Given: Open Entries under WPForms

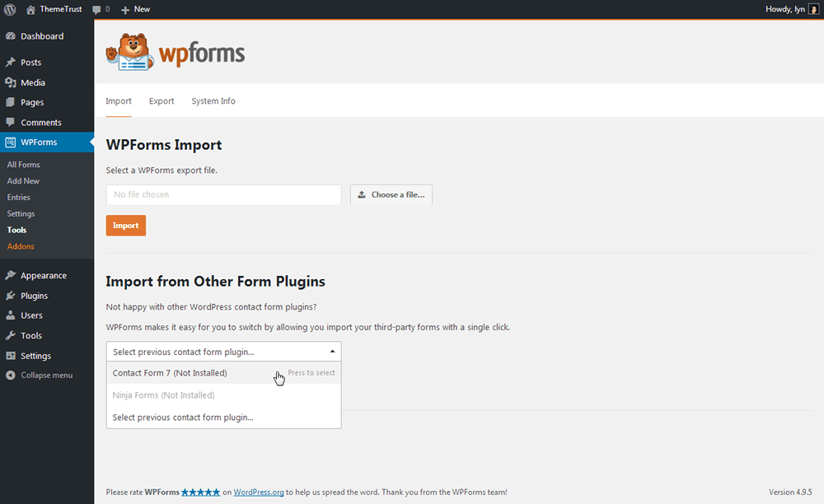Looking at the screenshot, I should pyautogui.click(x=18, y=197).
